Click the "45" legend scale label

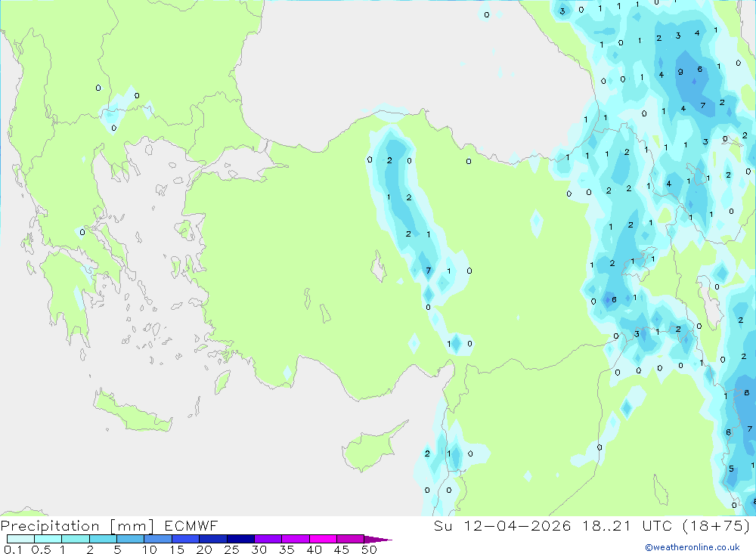coord(342,549)
